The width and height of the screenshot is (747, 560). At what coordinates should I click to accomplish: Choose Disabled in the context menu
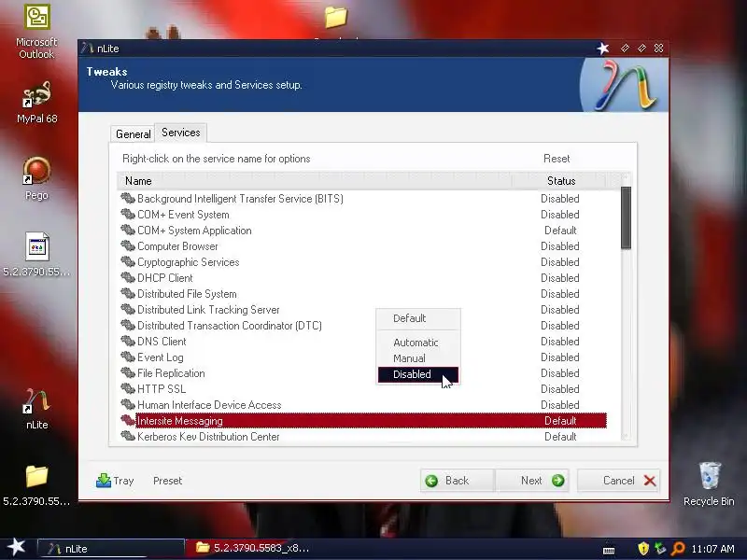pyautogui.click(x=417, y=374)
